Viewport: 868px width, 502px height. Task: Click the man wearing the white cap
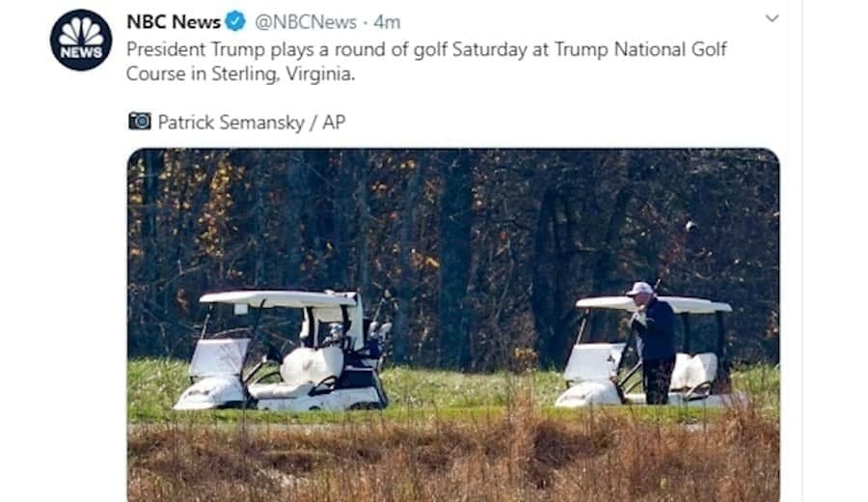(656, 338)
